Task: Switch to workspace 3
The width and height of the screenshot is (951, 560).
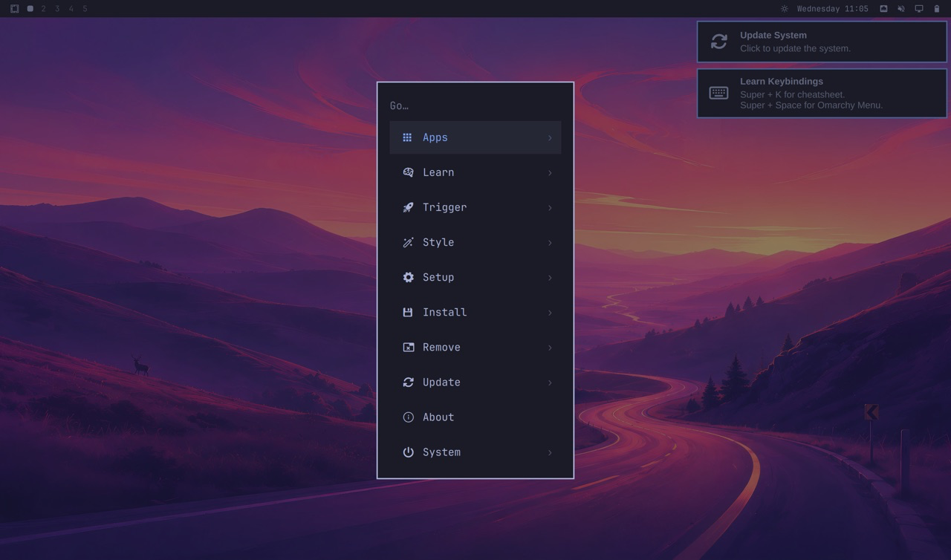Action: (x=57, y=9)
